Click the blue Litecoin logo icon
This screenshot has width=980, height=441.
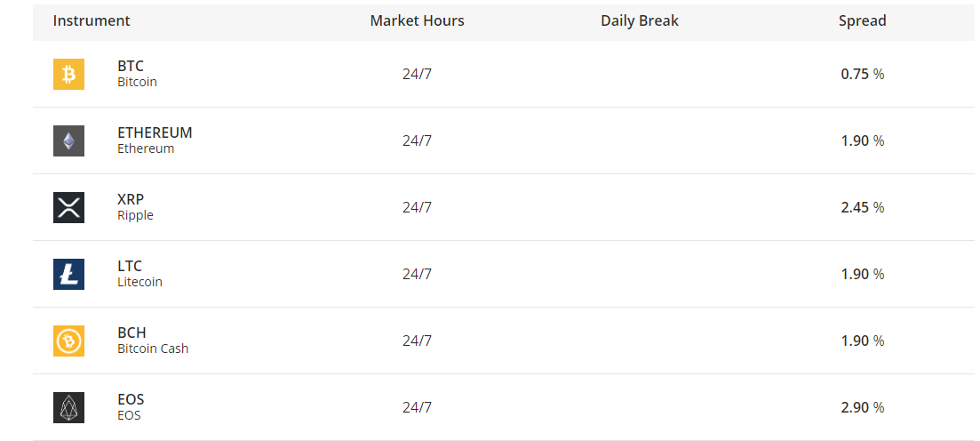[x=68, y=274]
